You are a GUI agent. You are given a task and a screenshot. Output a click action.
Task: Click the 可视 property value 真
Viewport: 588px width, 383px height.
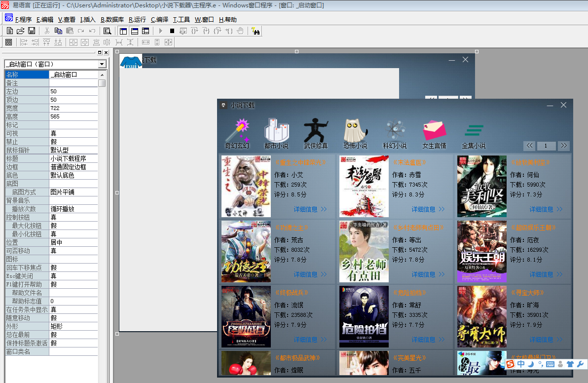point(73,133)
